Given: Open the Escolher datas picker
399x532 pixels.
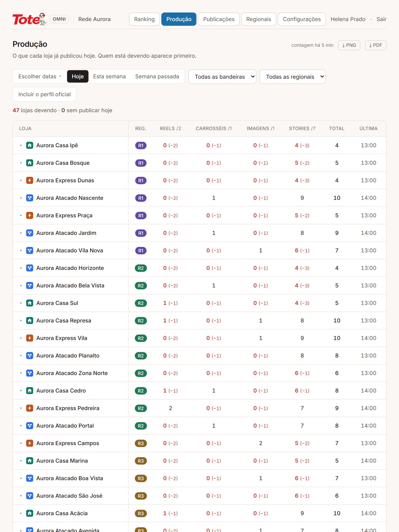Looking at the screenshot, I should [x=40, y=76].
